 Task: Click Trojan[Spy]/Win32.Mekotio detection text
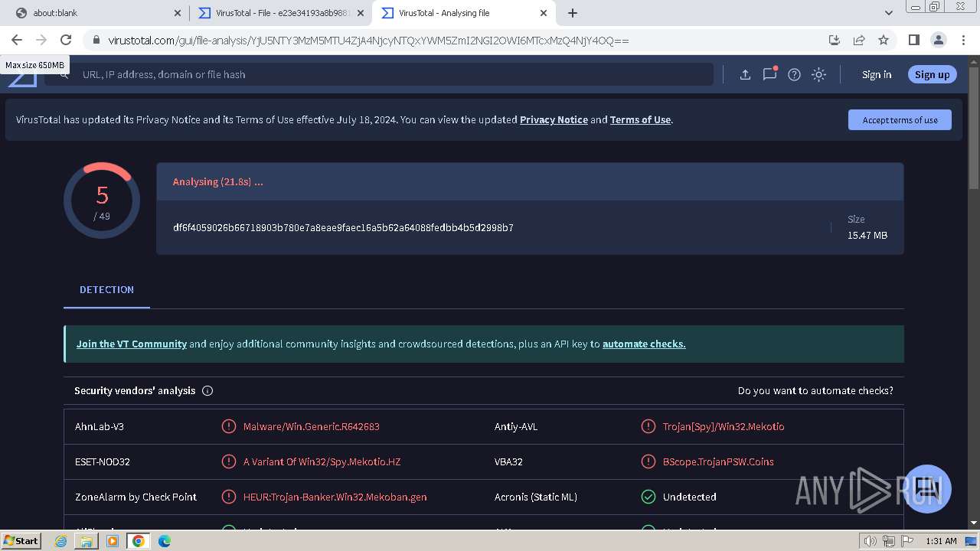pos(724,426)
